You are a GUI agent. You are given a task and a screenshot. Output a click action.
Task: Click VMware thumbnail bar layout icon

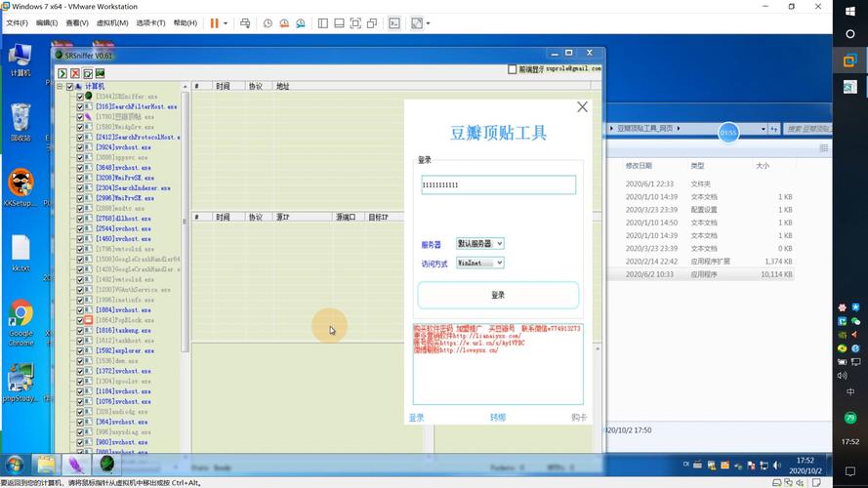(x=340, y=23)
